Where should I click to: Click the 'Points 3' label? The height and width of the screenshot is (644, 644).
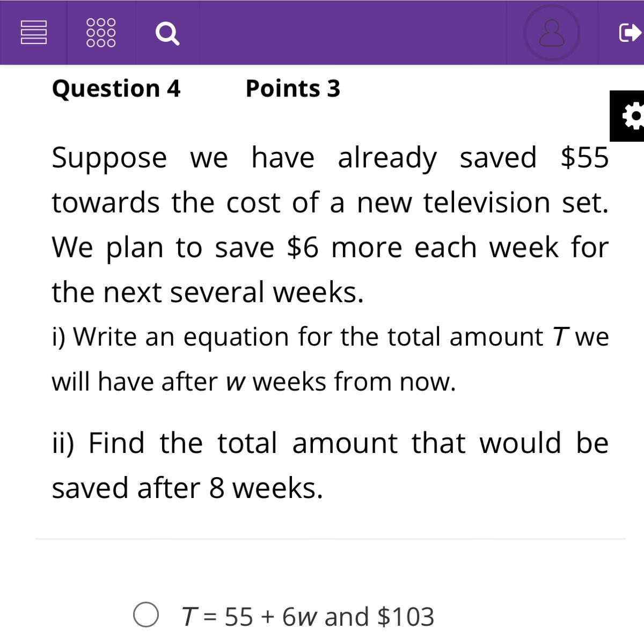(x=292, y=89)
